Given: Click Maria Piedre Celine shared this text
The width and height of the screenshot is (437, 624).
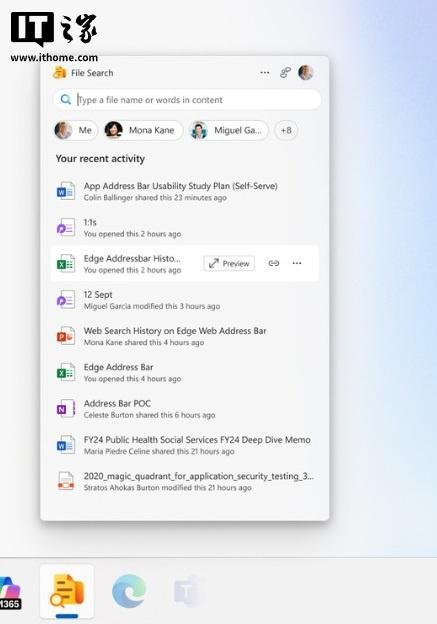Looking at the screenshot, I should (x=159, y=452).
